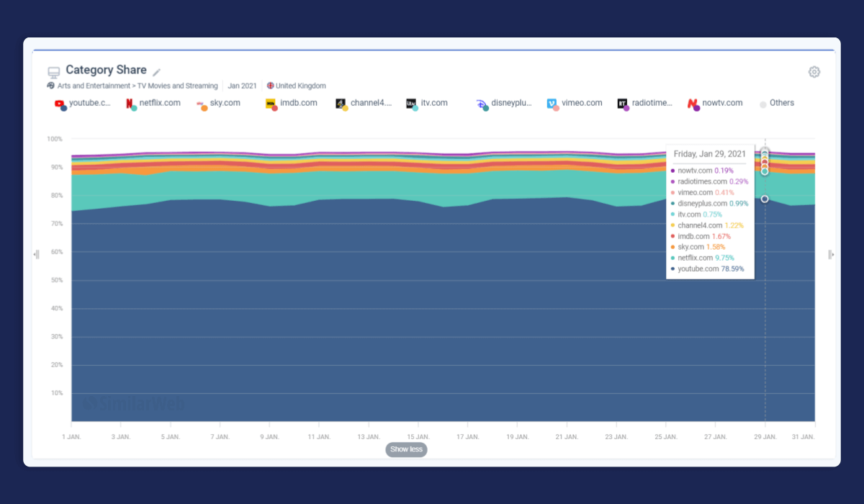Screen dimensions: 864x504
Task: Click the United Kingdom flag icon
Action: pos(271,86)
